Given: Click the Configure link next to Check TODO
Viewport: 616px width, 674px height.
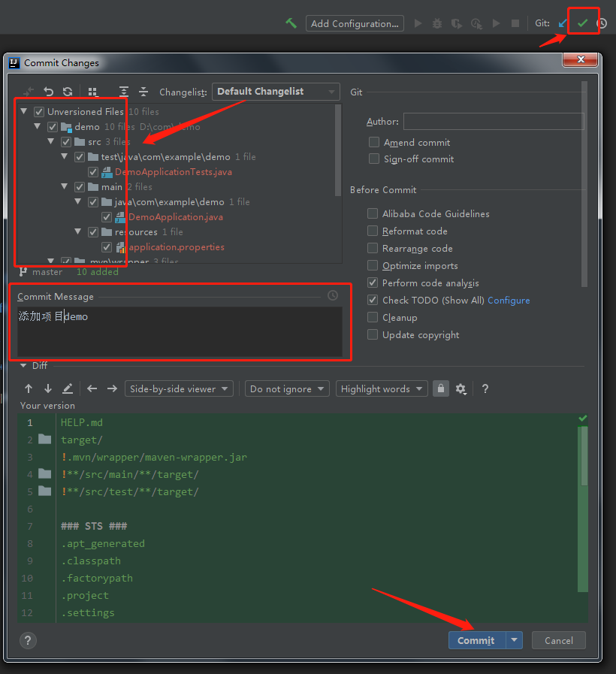Looking at the screenshot, I should [x=509, y=300].
